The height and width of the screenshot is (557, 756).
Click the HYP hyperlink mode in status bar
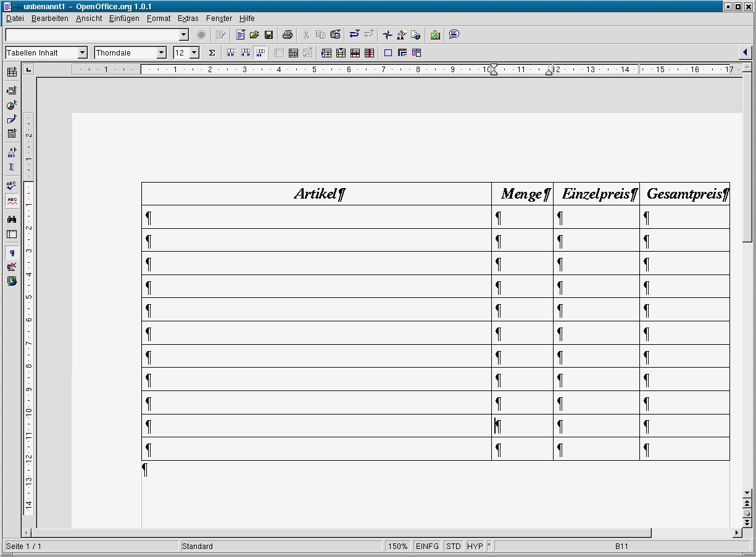[475, 546]
